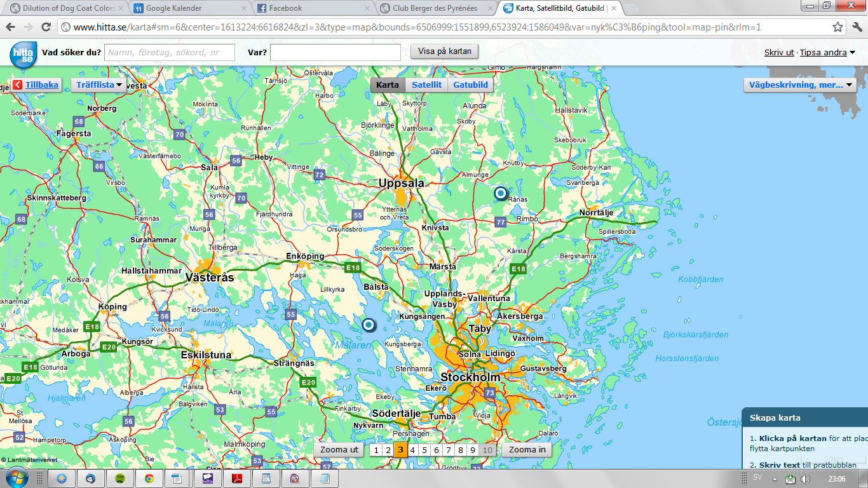Click the E18 road sign near Enköping
Viewport: 868px width, 488px height.
point(353,268)
